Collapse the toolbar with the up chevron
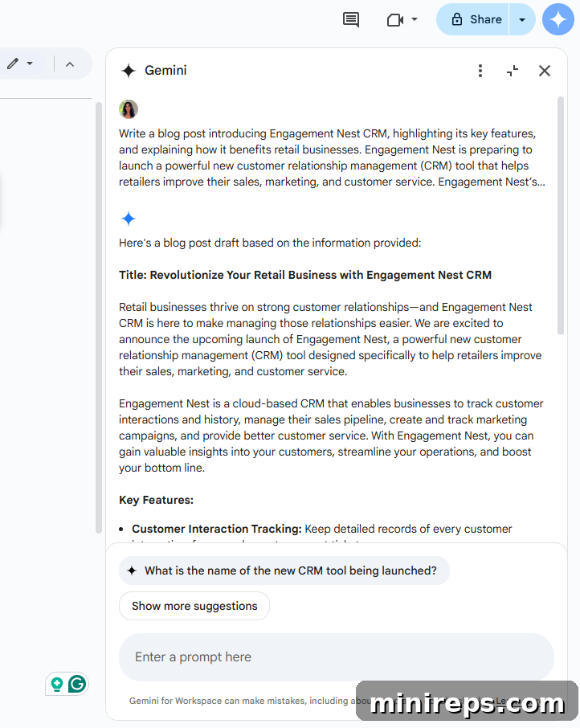This screenshot has height=728, width=580. tap(70, 64)
